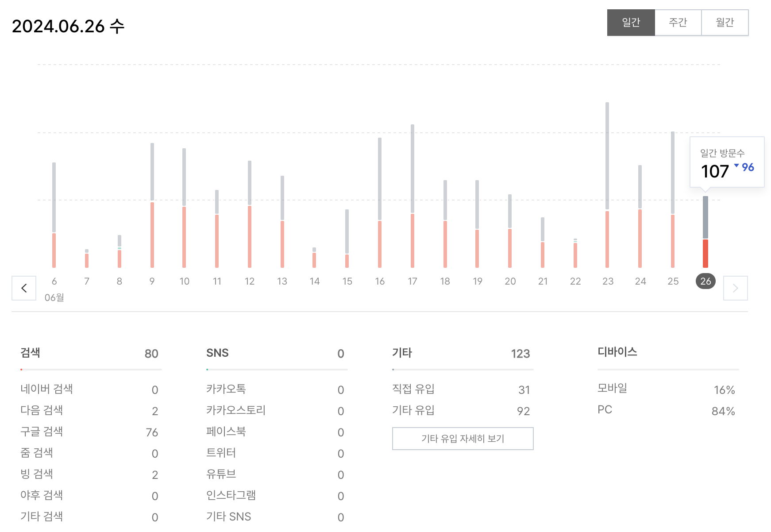Click the highlighted day 26 bar

[x=705, y=232]
